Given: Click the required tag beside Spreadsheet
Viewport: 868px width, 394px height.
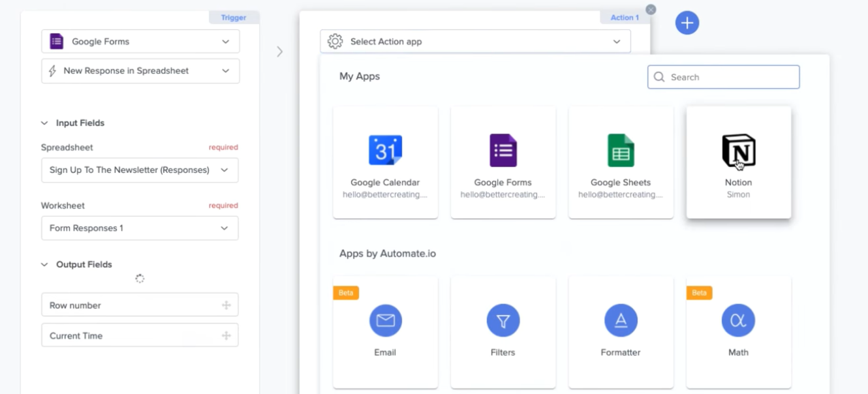Looking at the screenshot, I should pyautogui.click(x=223, y=147).
